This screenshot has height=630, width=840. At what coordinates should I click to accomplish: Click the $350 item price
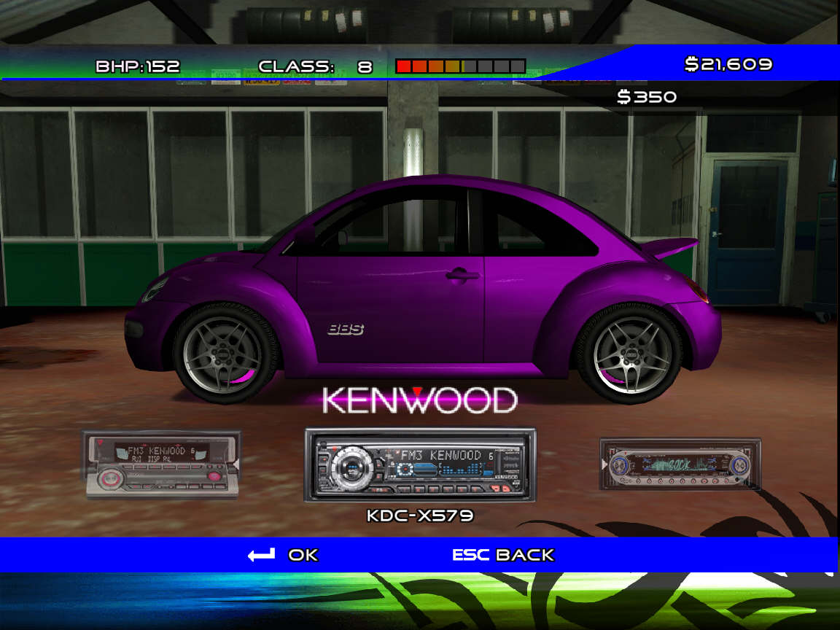(x=647, y=97)
